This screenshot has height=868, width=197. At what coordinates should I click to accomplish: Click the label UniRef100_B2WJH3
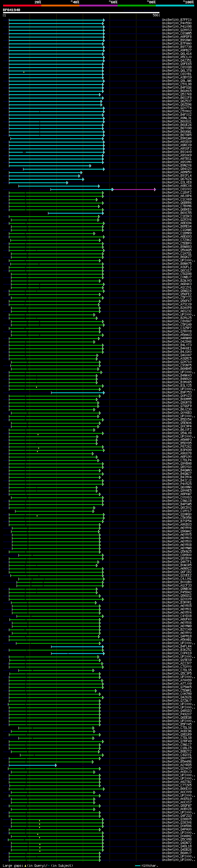(177, 281)
